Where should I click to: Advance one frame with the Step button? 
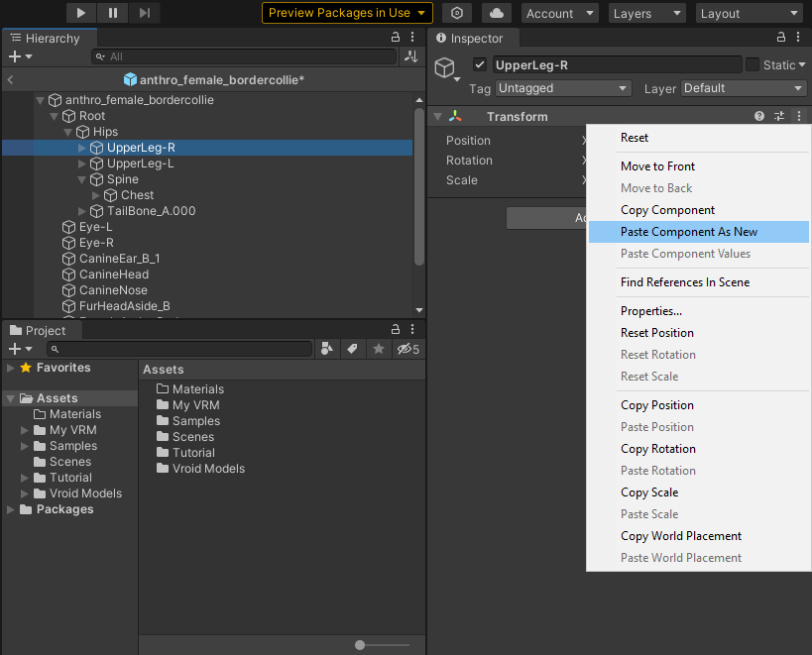145,13
